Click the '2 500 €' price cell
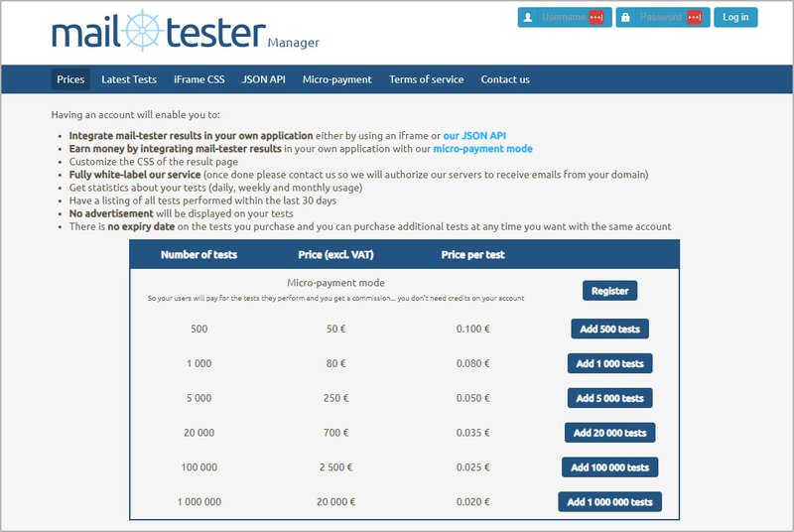Image resolution: width=794 pixels, height=532 pixels. pos(335,467)
